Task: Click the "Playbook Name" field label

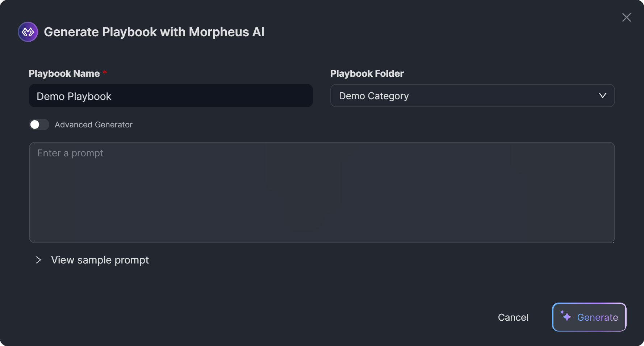Action: pos(64,73)
